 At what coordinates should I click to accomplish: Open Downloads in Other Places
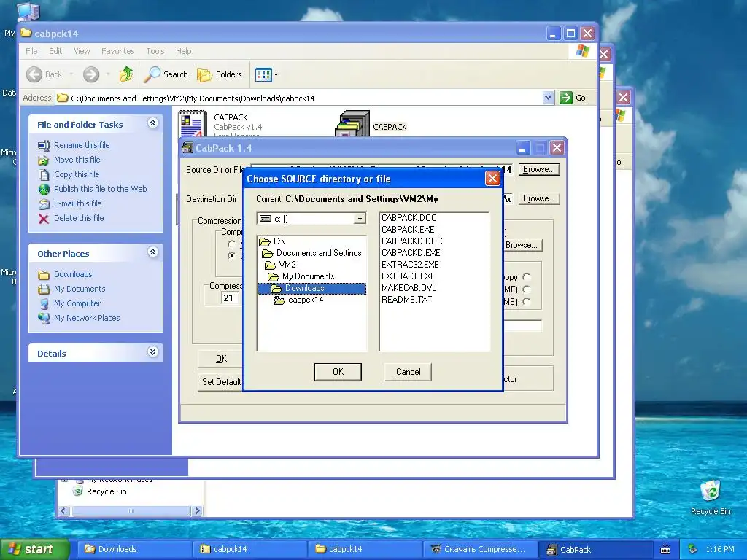(x=73, y=274)
